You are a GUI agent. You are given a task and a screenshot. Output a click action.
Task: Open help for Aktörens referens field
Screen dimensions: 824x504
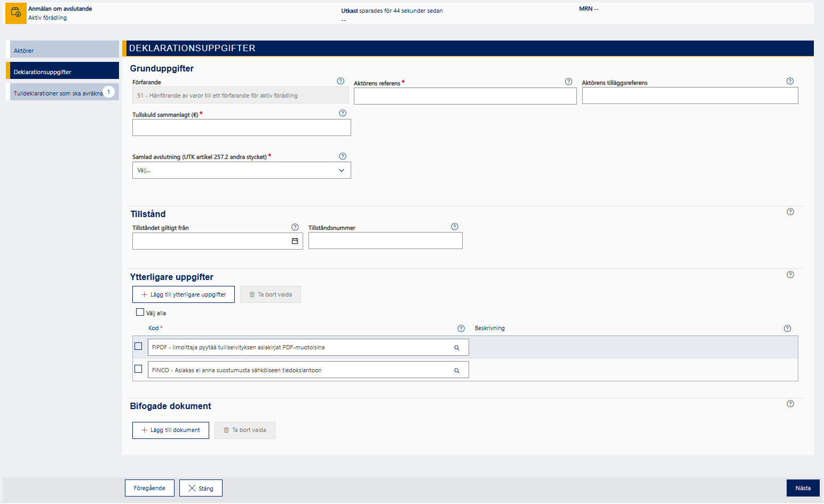pos(568,82)
